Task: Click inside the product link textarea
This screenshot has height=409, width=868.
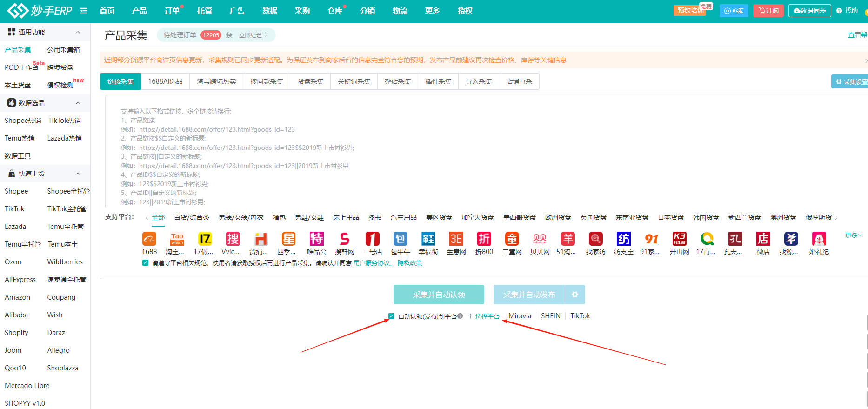Action: coord(486,151)
